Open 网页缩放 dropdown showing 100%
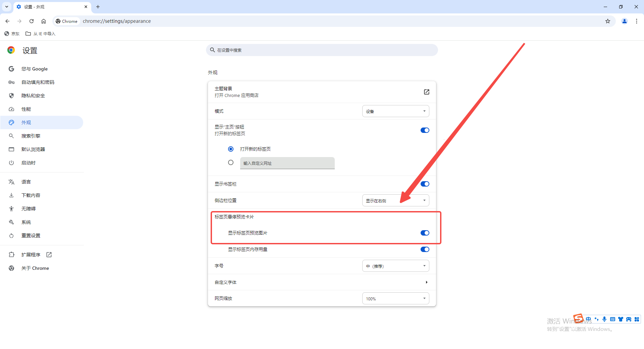 click(396, 298)
